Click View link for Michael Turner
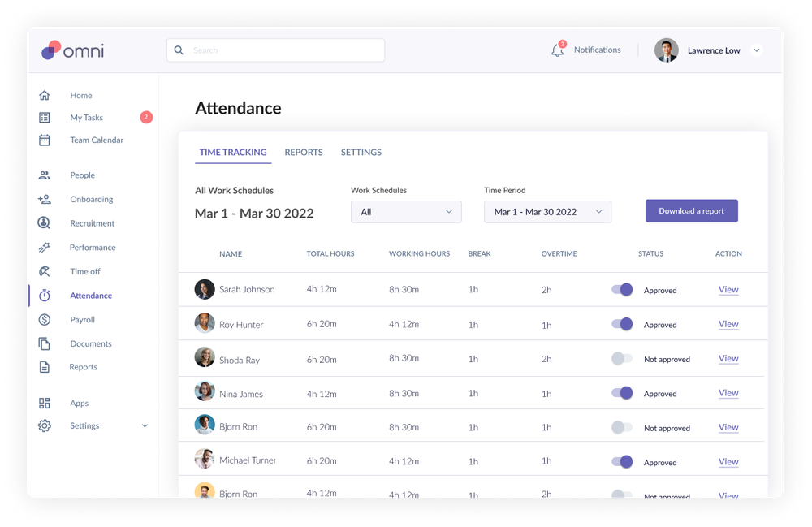The height and width of the screenshot is (527, 812). tap(728, 462)
